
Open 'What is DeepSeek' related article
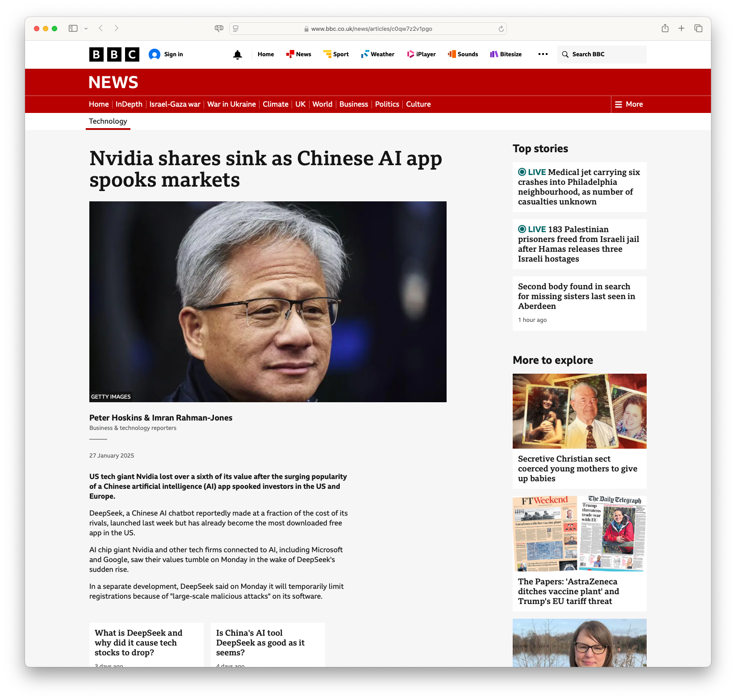(x=138, y=642)
